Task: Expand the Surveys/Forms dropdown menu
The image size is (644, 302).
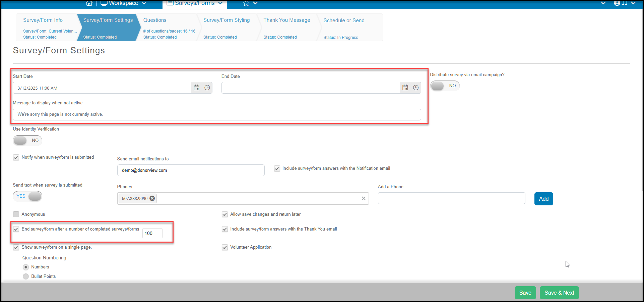Action: [220, 3]
